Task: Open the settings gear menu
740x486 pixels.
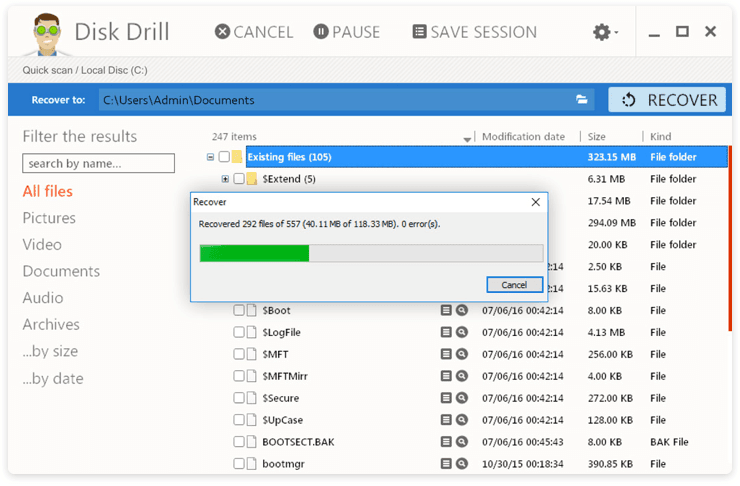Action: [x=605, y=32]
